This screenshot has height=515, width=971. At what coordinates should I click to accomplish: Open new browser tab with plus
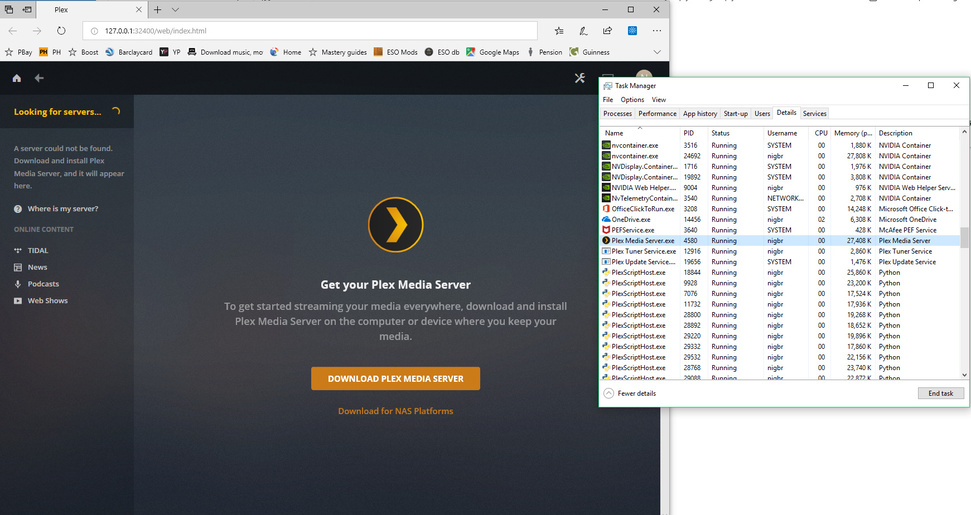pyautogui.click(x=157, y=9)
